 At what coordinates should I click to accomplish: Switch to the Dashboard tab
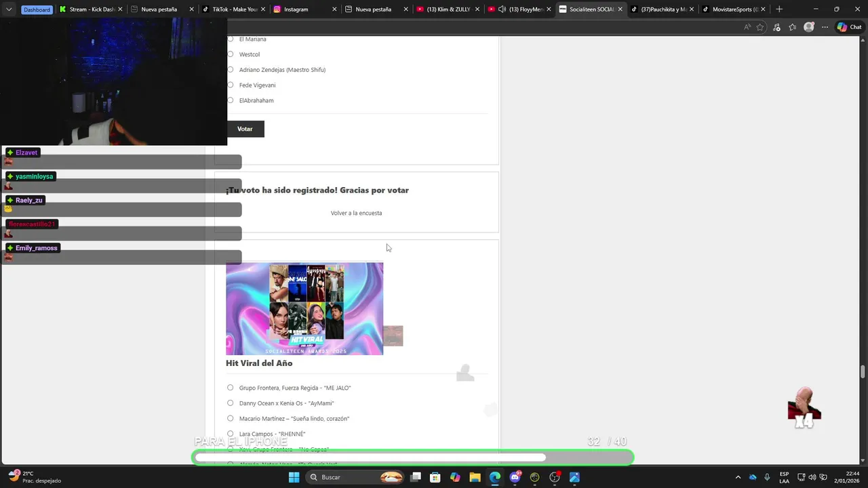[37, 9]
